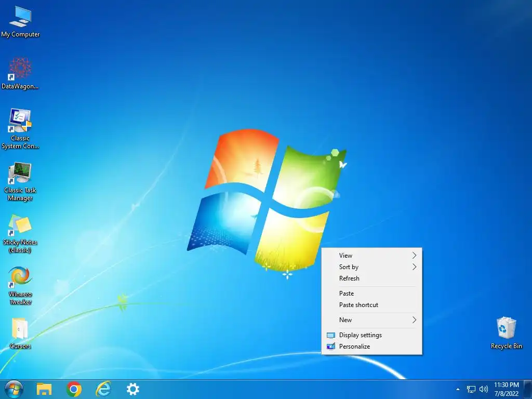The width and height of the screenshot is (532, 399).
Task: Click the icon beside Personalize
Action: 331,347
